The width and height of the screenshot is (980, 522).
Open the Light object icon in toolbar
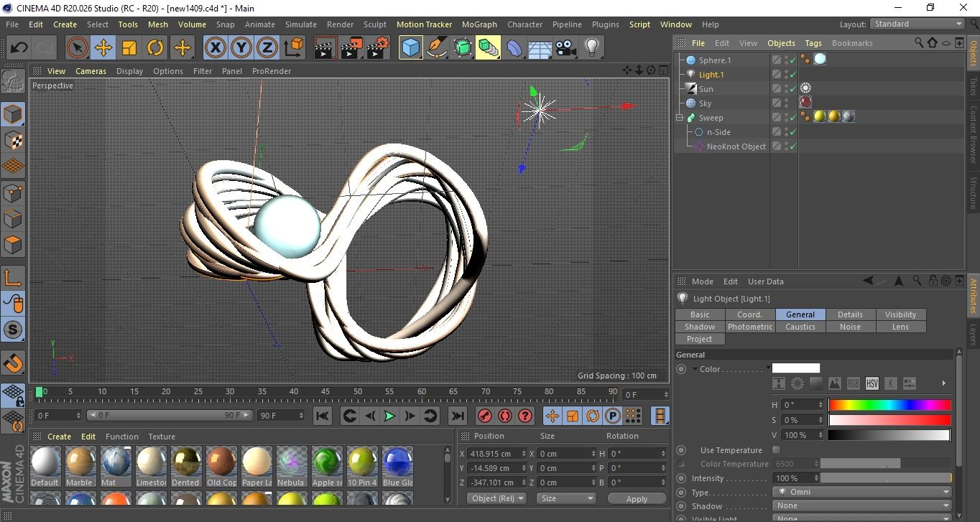point(591,48)
